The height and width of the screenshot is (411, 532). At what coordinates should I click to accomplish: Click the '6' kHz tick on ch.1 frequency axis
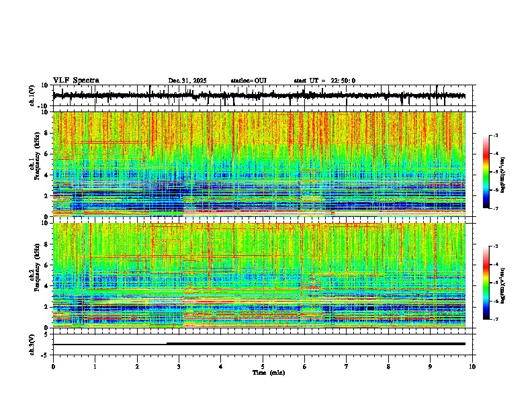(46, 154)
